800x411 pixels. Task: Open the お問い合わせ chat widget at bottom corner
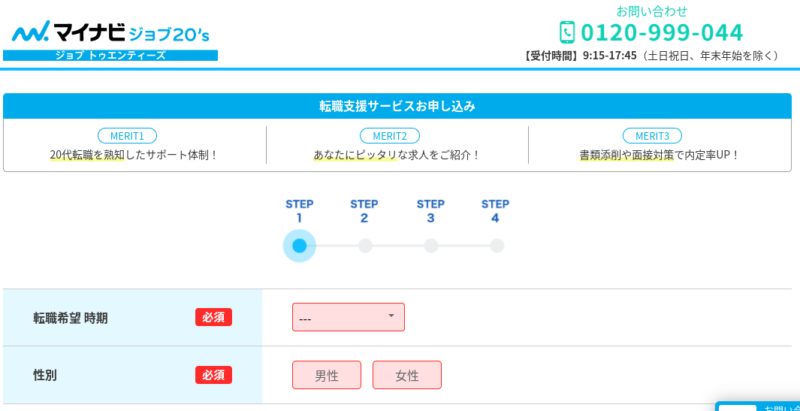758,406
